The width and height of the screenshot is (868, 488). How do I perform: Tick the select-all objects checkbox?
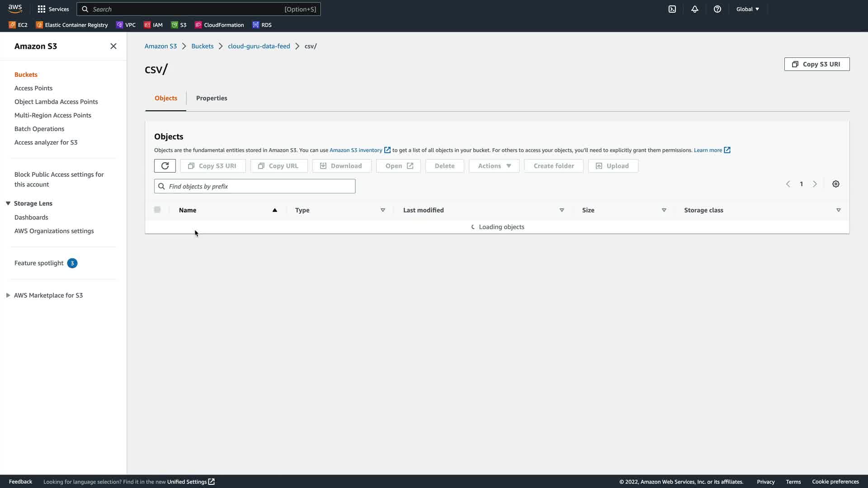click(x=157, y=210)
